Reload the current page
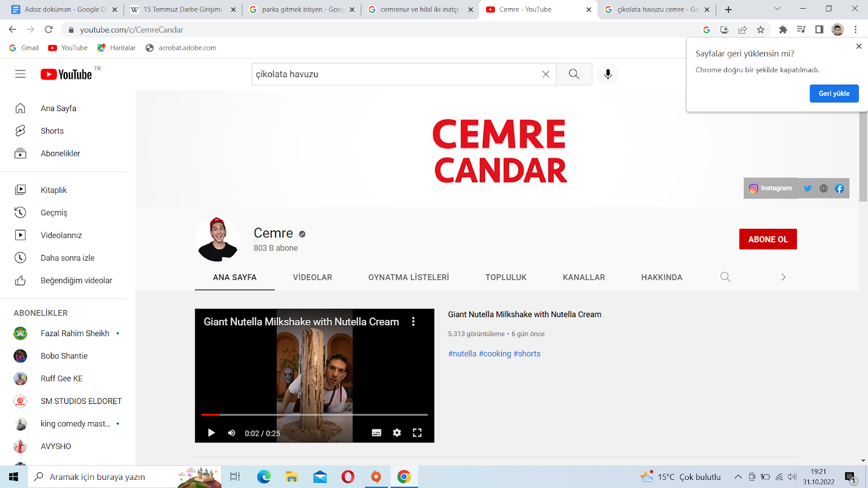The width and height of the screenshot is (868, 488). [x=49, y=30]
